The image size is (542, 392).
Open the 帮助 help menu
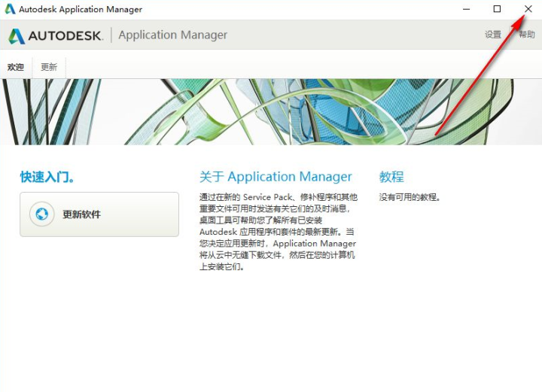click(x=527, y=35)
